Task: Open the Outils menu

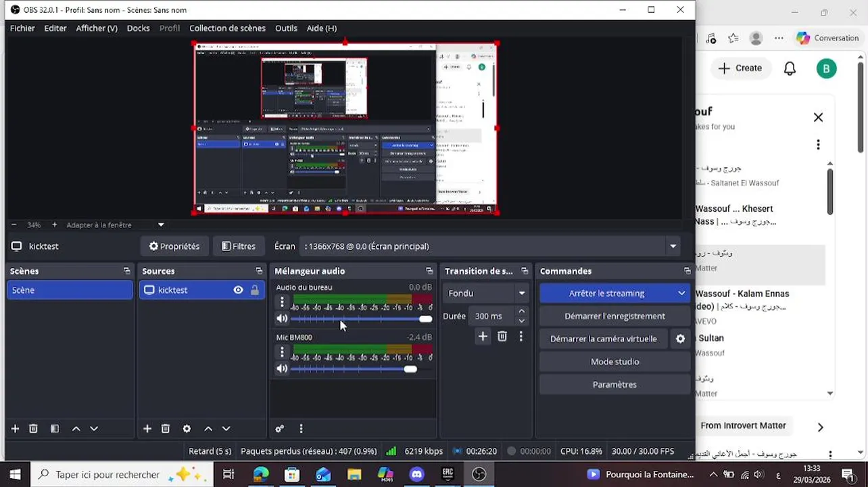Action: point(286,28)
